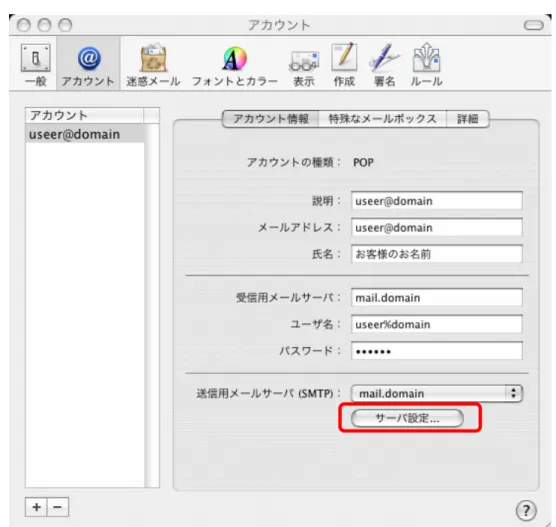
Task: Click the パスワード field
Action: pyautogui.click(x=437, y=351)
